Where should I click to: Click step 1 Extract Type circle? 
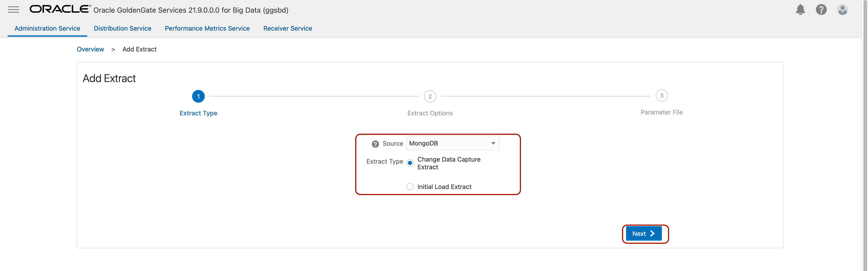coord(198,96)
